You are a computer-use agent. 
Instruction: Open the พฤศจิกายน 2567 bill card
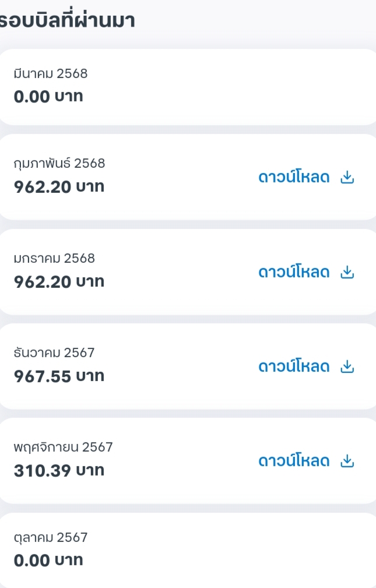[x=188, y=461]
